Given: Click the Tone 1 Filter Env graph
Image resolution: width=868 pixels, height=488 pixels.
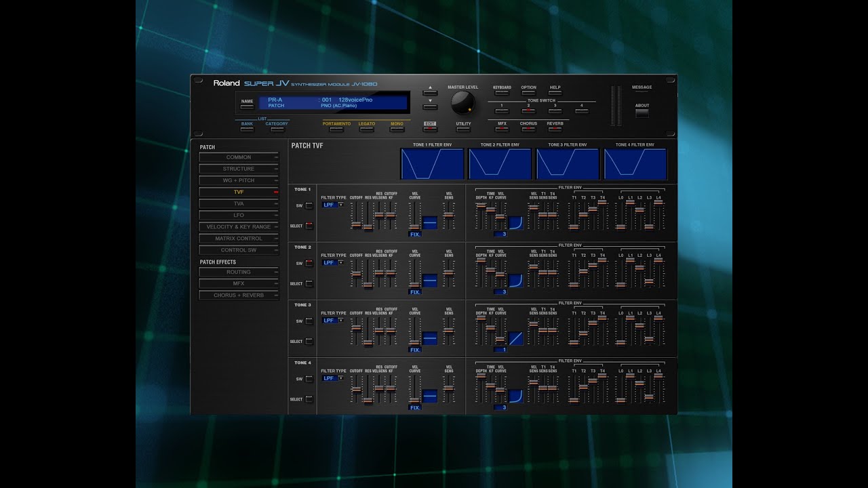Looking at the screenshot, I should (432, 164).
